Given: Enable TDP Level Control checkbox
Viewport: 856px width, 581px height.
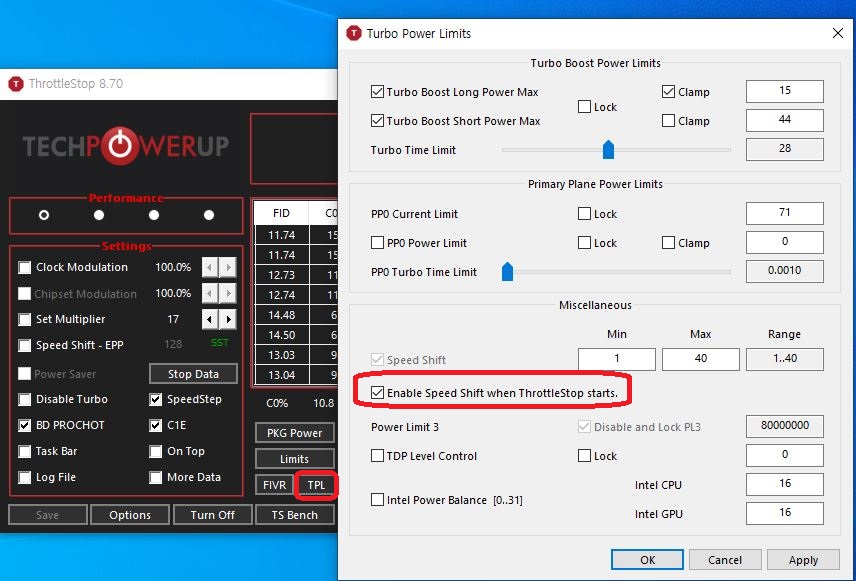Looking at the screenshot, I should [377, 455].
